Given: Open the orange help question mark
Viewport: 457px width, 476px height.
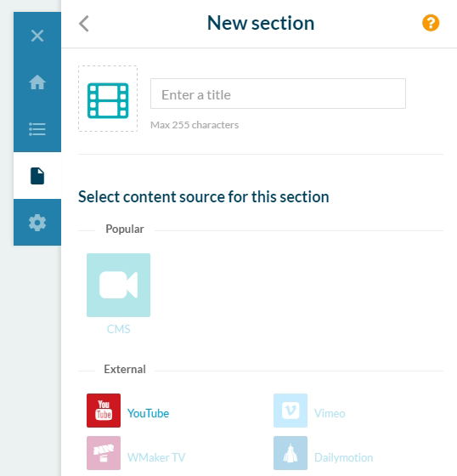Looking at the screenshot, I should 431,23.
